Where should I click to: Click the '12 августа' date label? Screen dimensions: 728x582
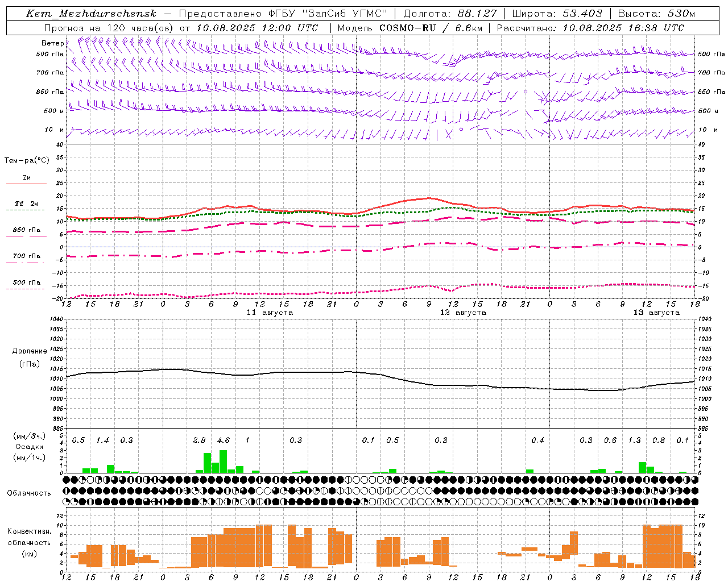click(463, 313)
